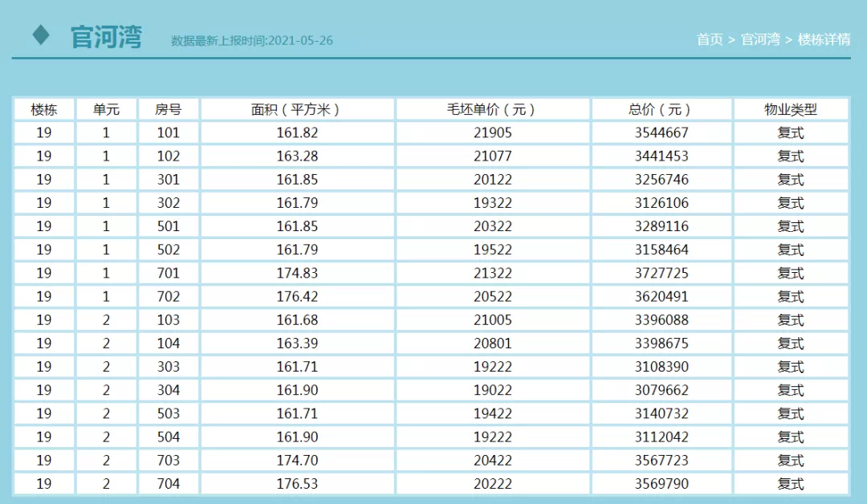Select room number 503 cell
The image size is (867, 504).
click(x=168, y=413)
